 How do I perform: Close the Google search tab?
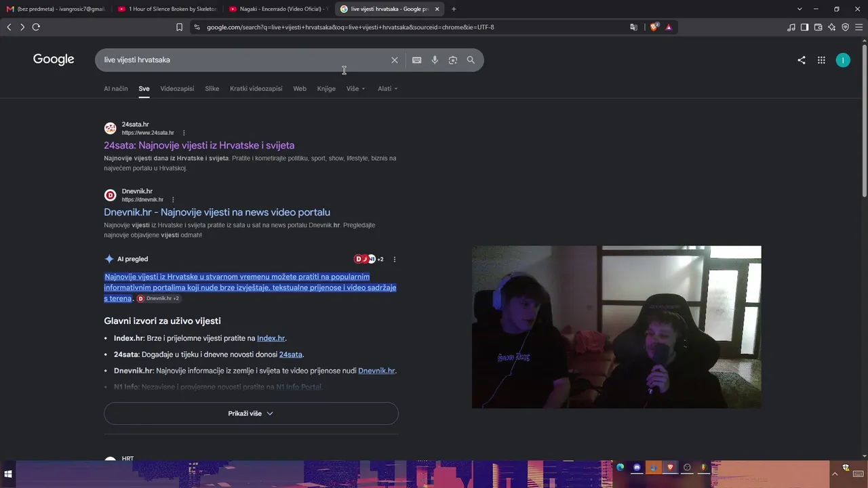pos(437,9)
